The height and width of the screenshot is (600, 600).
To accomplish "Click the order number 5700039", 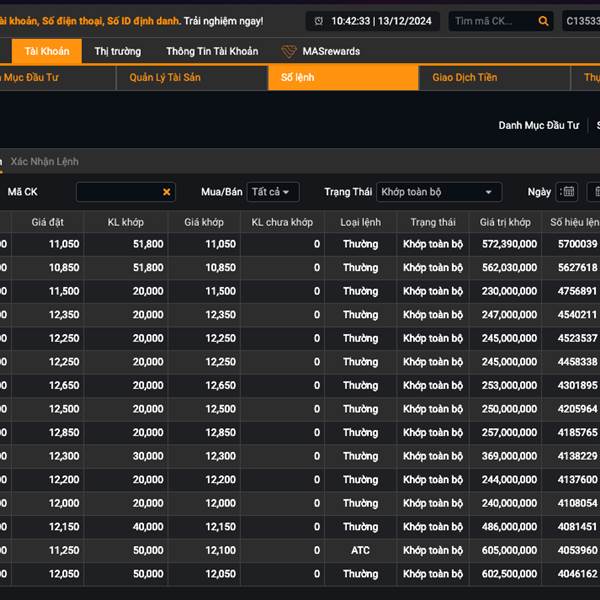I will 577,244.
